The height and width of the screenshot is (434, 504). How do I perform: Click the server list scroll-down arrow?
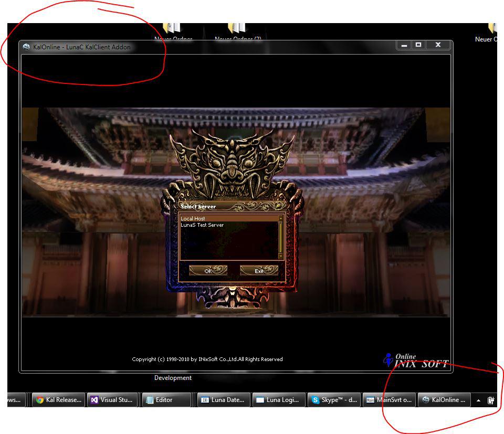(x=281, y=257)
